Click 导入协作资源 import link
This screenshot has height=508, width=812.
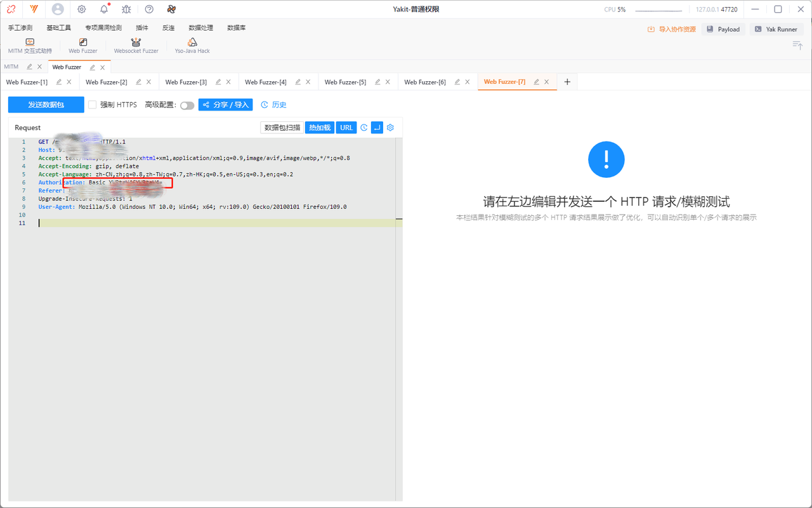[672, 29]
